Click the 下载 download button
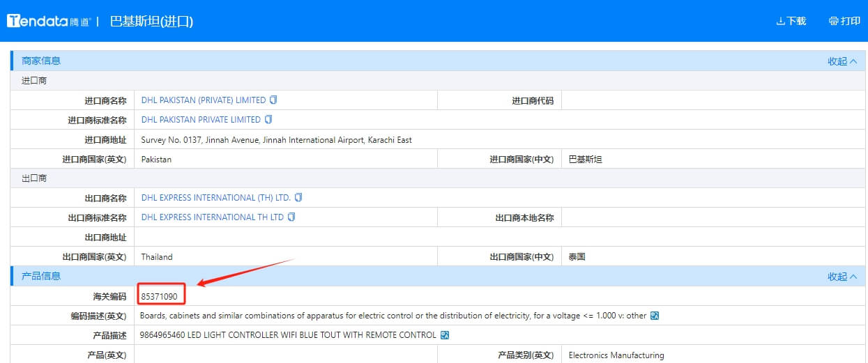This screenshot has height=363, width=868. coord(791,21)
